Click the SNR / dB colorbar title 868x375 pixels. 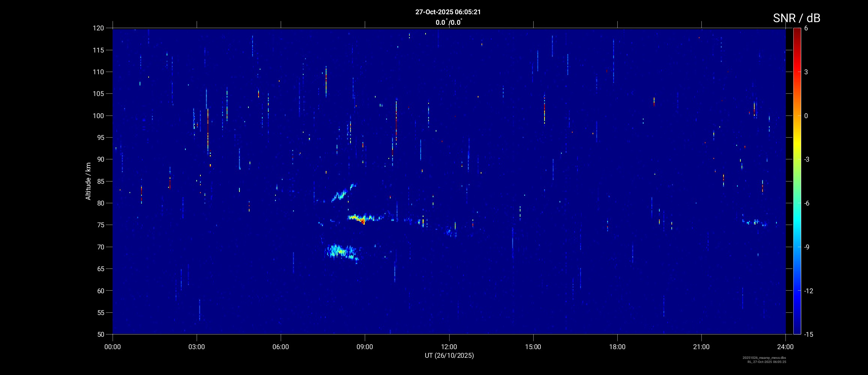(796, 18)
